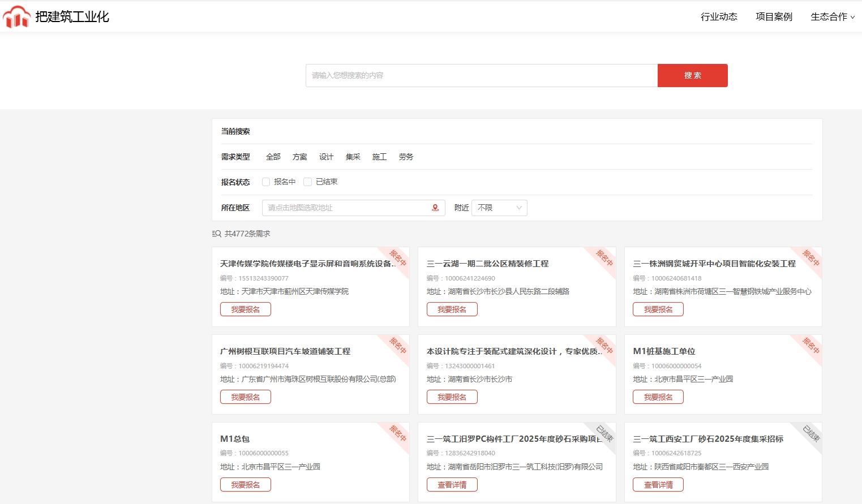Click 报名中 ribbon on M1桩基施工单位 card
This screenshot has height=504, width=862.
tap(811, 346)
